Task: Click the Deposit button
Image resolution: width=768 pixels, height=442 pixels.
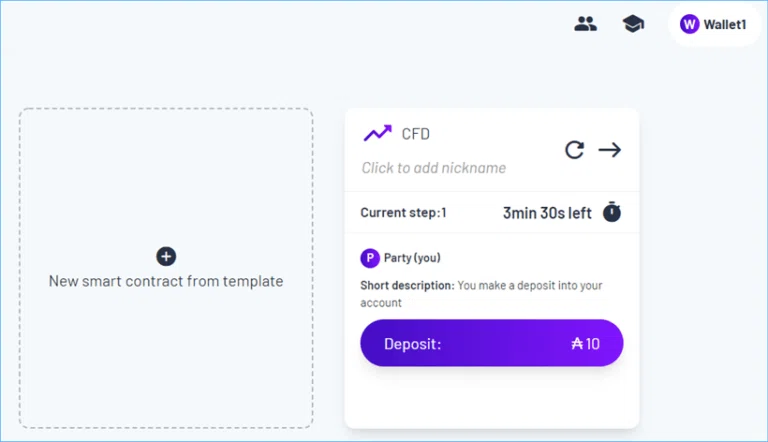Action: point(492,343)
